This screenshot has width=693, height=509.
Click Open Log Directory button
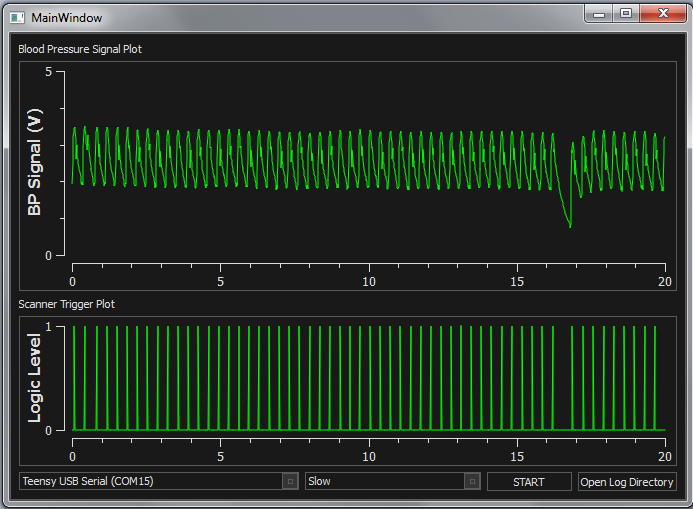click(627, 482)
